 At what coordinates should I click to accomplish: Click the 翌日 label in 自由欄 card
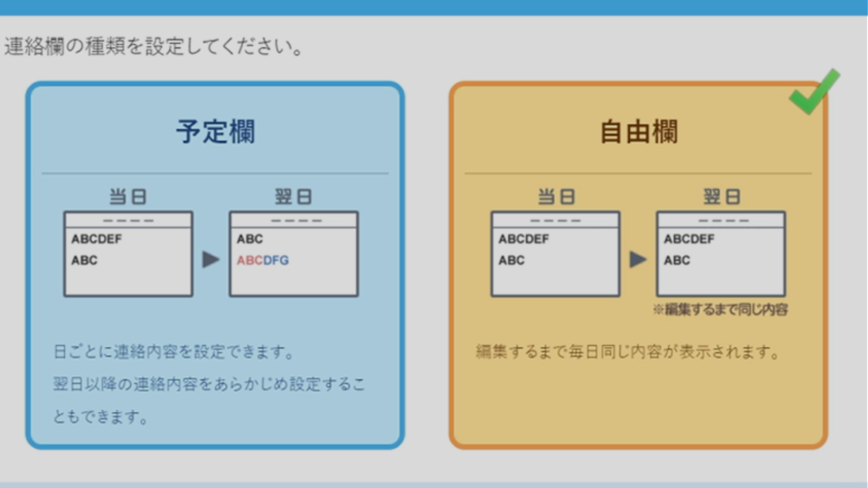(x=722, y=197)
